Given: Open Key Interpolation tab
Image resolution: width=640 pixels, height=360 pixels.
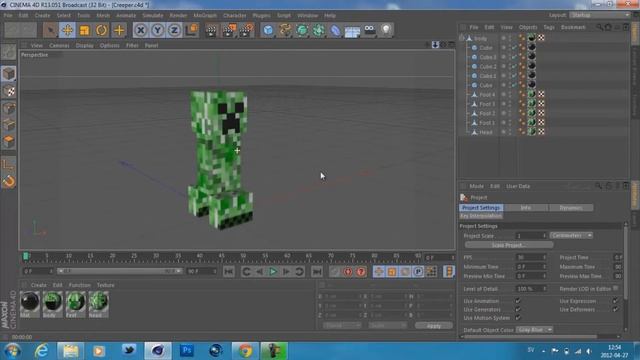Looking at the screenshot, I should click(x=481, y=216).
